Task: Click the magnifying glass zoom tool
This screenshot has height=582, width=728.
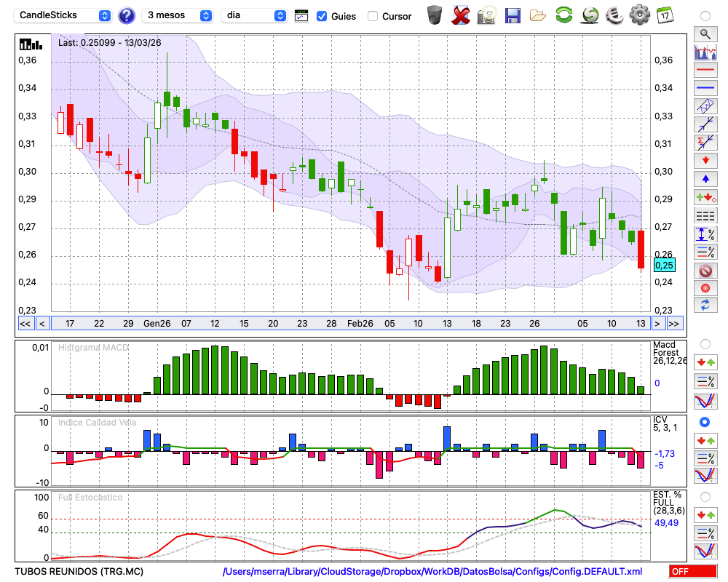Action: coord(705,34)
